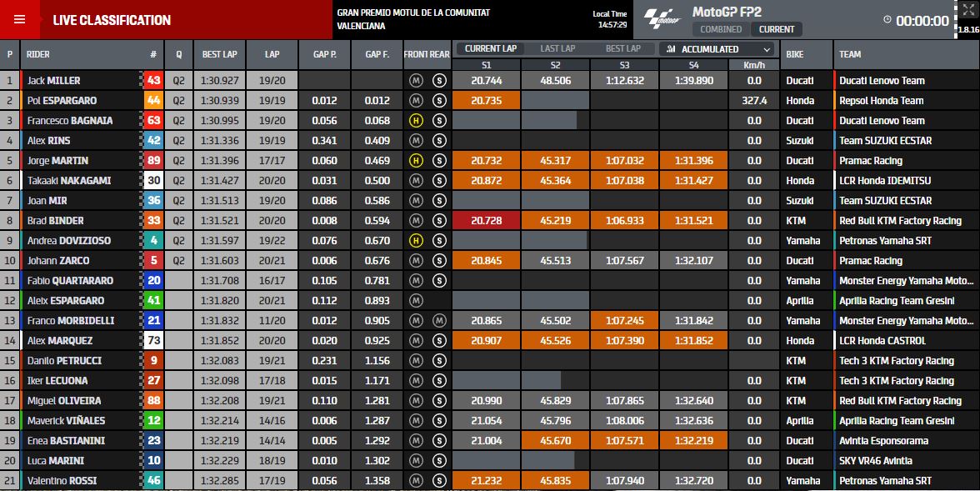Click Rossi's teal number 46 badge

153,481
